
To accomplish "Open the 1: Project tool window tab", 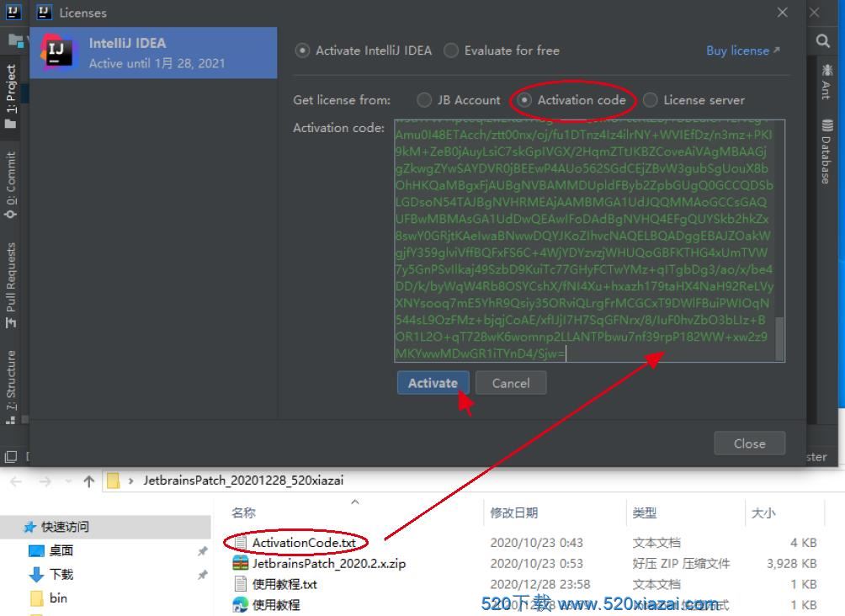I will tap(11, 96).
